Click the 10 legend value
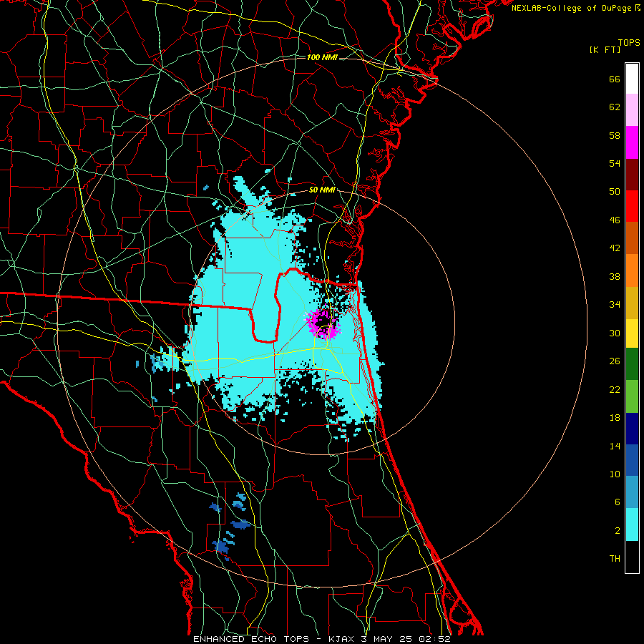 point(615,474)
